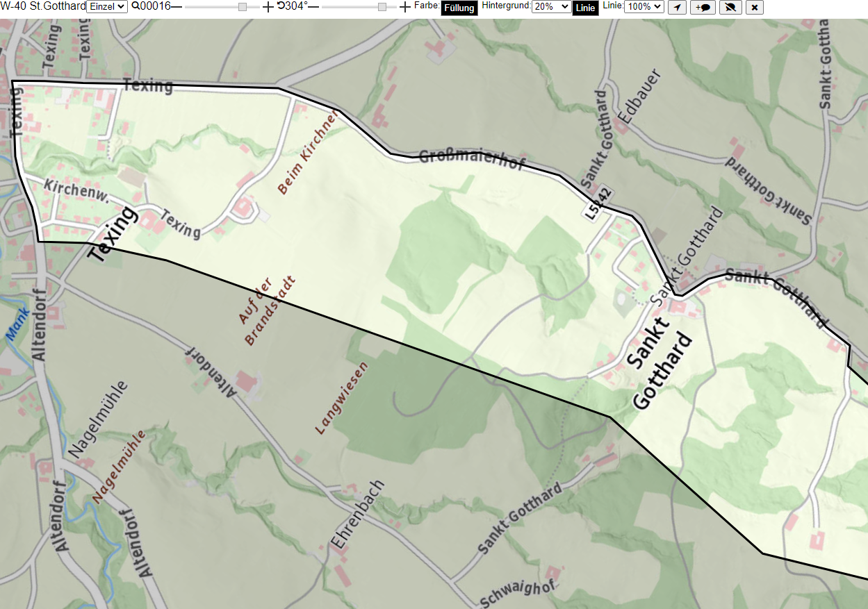Increase zoom with the plus sign
Screen dimensions: 868x609
coord(268,6)
